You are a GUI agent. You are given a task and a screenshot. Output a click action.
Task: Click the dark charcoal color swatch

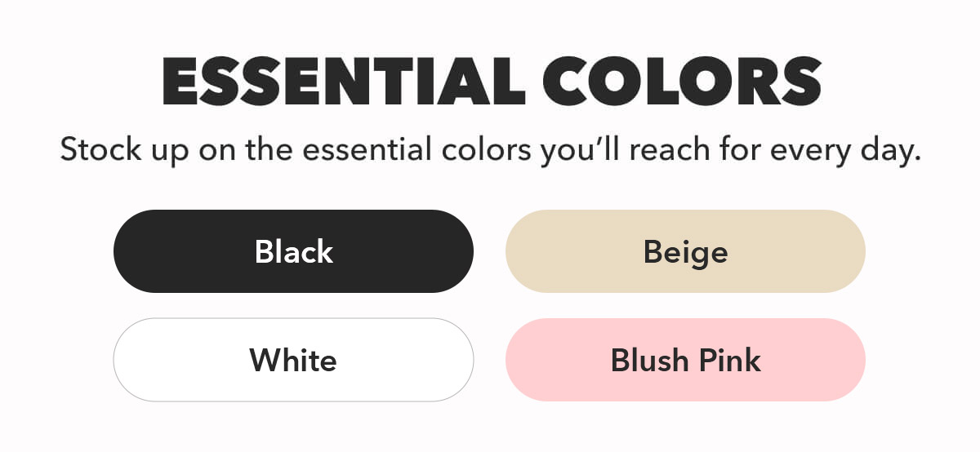293,251
